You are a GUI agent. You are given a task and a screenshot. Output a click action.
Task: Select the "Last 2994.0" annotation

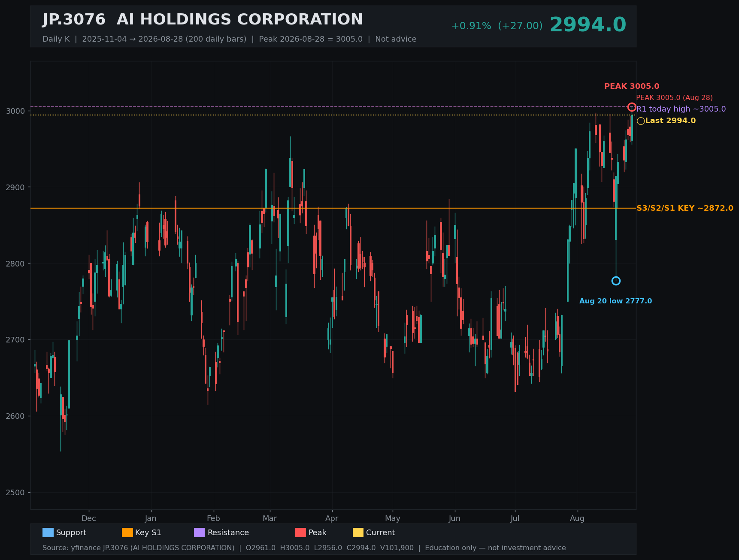click(x=670, y=121)
